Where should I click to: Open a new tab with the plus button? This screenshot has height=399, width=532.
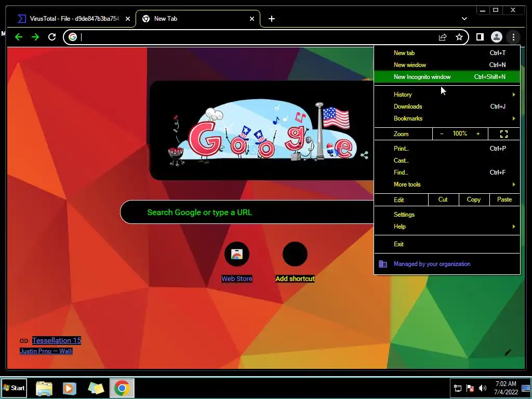click(271, 19)
